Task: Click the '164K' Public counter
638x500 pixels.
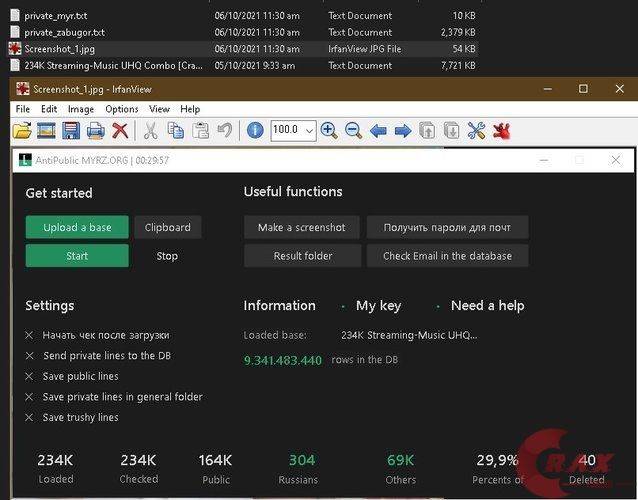Action: 215,460
